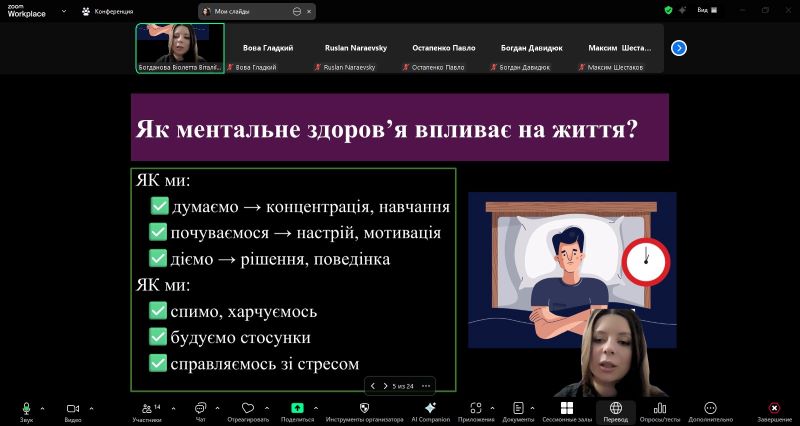Click the green Поделиться share button
The height and width of the screenshot is (426, 800).
[x=297, y=408]
